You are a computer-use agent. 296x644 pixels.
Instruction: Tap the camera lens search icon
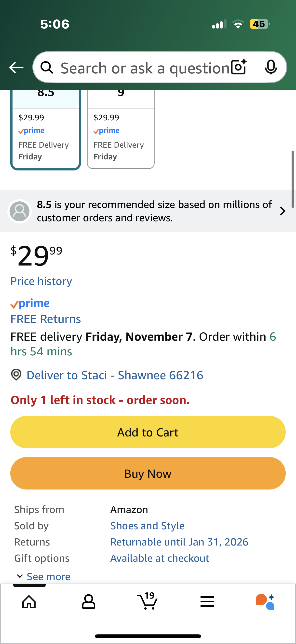tap(239, 67)
